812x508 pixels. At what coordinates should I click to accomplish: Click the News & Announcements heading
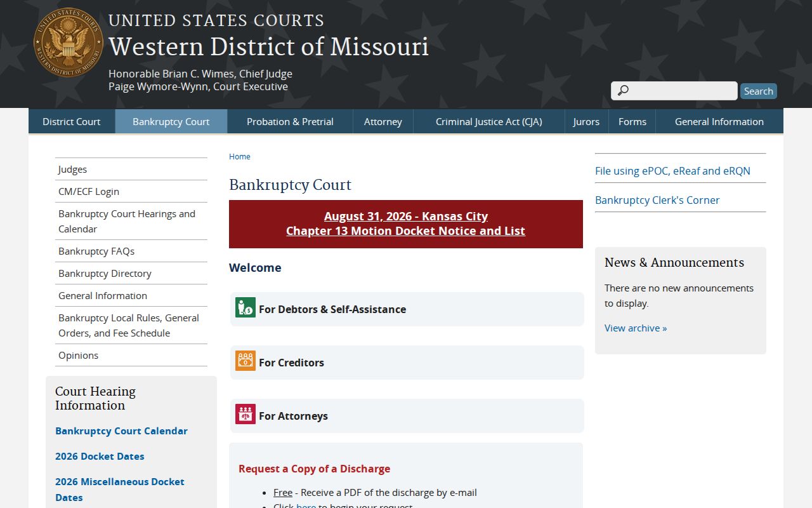coord(674,262)
